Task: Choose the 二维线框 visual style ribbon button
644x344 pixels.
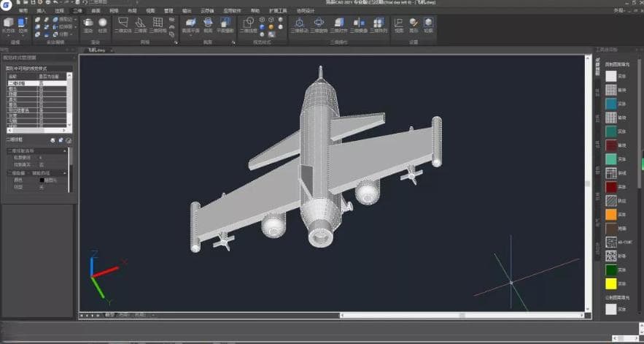Action: tap(248, 25)
